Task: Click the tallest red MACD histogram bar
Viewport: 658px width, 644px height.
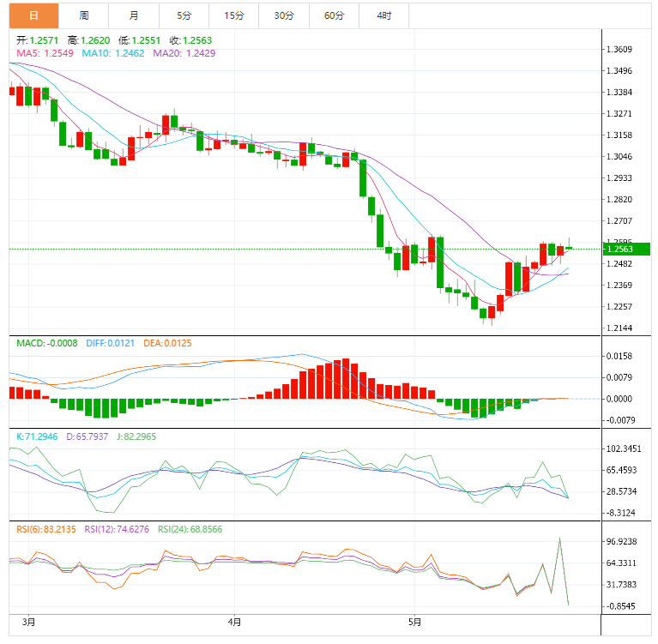Action: point(346,378)
